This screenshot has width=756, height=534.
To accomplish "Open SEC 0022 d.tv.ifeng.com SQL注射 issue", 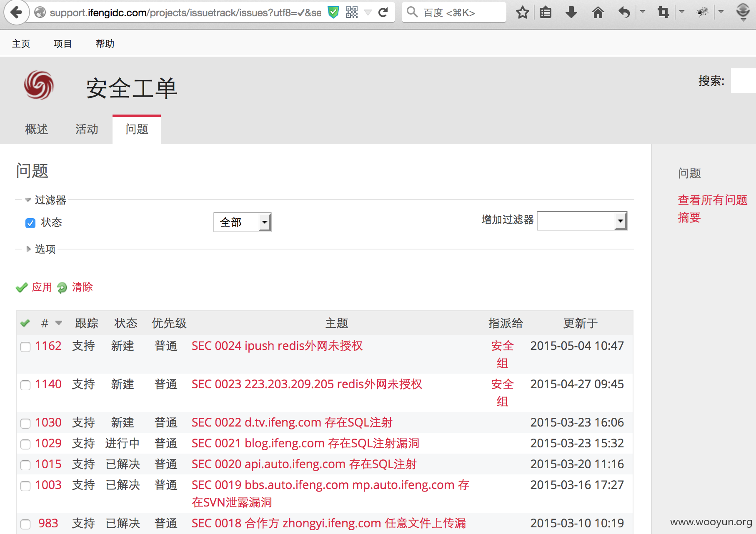I will click(x=292, y=422).
